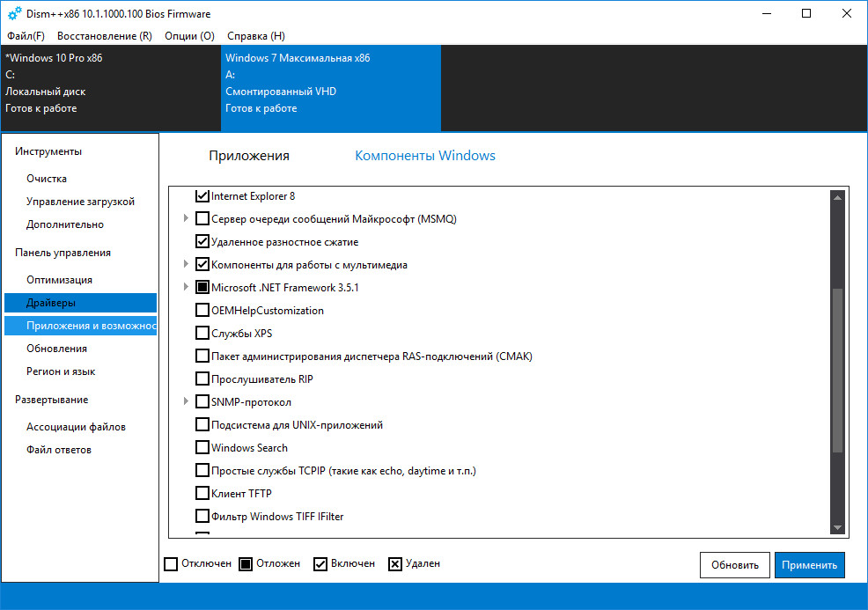Uncheck the Internet Explorer 8 checkbox
The width and height of the screenshot is (868, 610).
click(202, 195)
